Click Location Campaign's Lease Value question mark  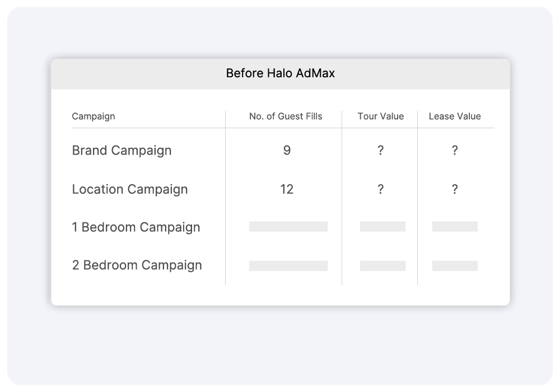454,189
